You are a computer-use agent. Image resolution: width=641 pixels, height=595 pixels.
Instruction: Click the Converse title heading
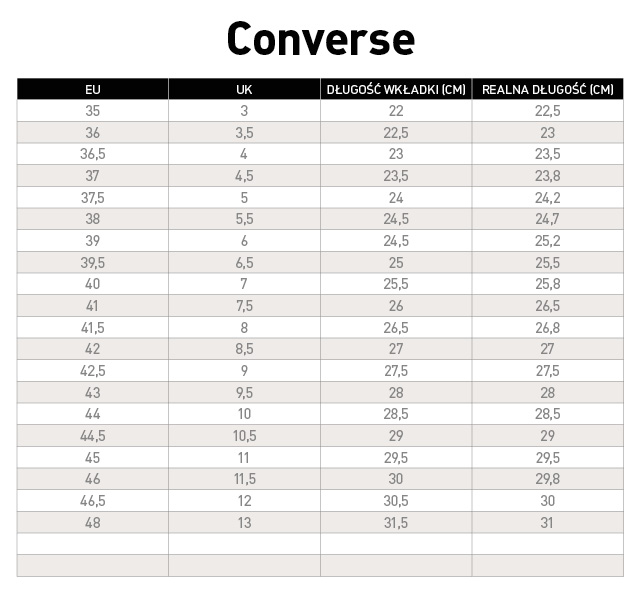[320, 39]
